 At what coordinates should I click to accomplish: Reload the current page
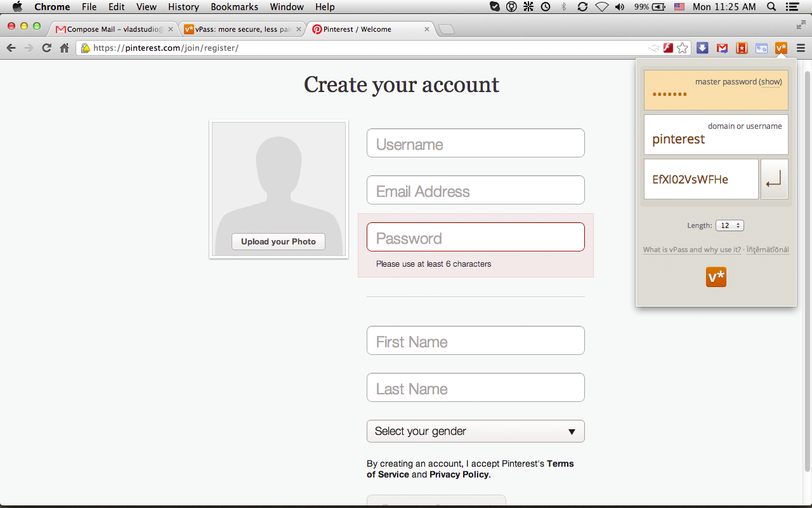[x=46, y=48]
